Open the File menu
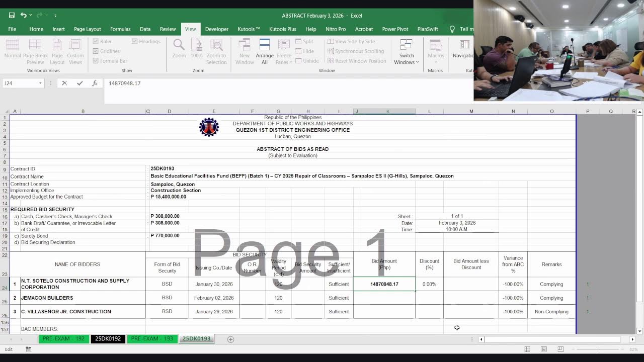Viewport: 644px width, 362px height. pyautogui.click(x=12, y=29)
